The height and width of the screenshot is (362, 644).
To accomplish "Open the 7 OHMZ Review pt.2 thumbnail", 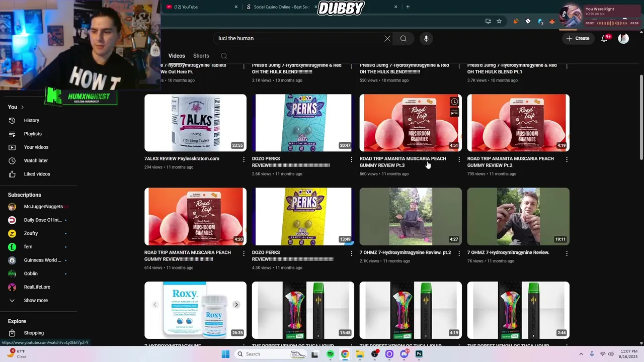I will point(411,217).
